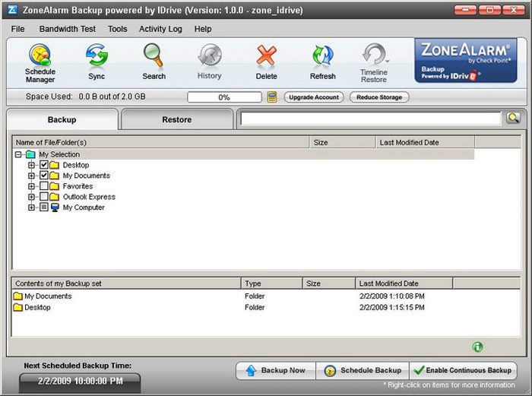The height and width of the screenshot is (396, 532).
Task: Switch to the Restore tab
Action: (177, 119)
